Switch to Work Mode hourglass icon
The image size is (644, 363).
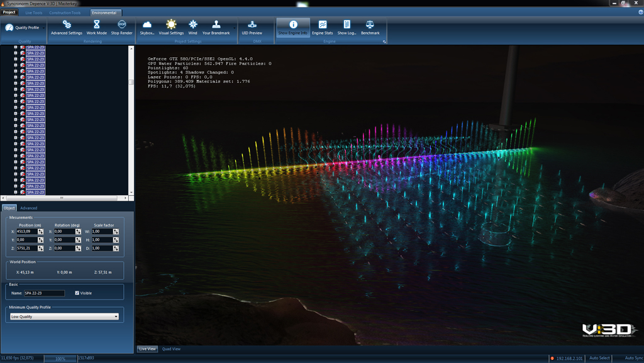coord(96,25)
